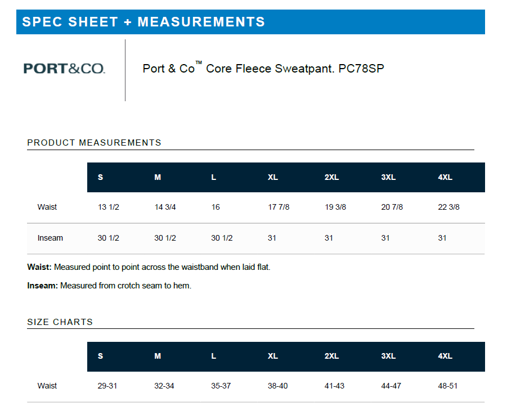
Task: Click the Waist measurement definition text
Action: (149, 267)
